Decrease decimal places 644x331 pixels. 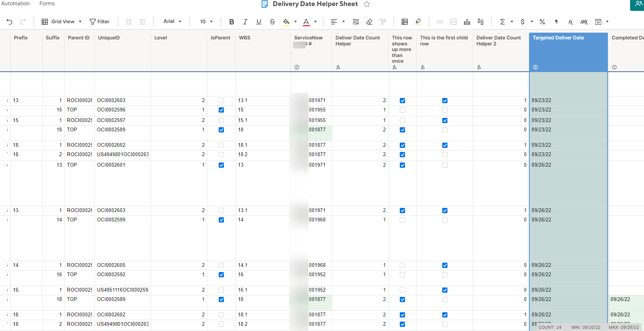click(x=570, y=22)
